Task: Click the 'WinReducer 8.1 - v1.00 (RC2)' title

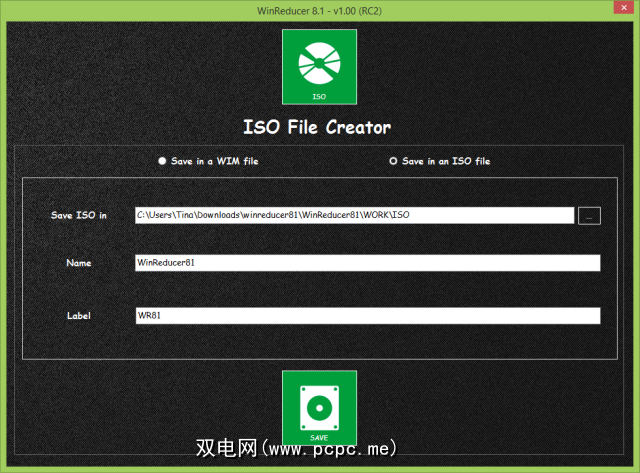Action: [319, 11]
